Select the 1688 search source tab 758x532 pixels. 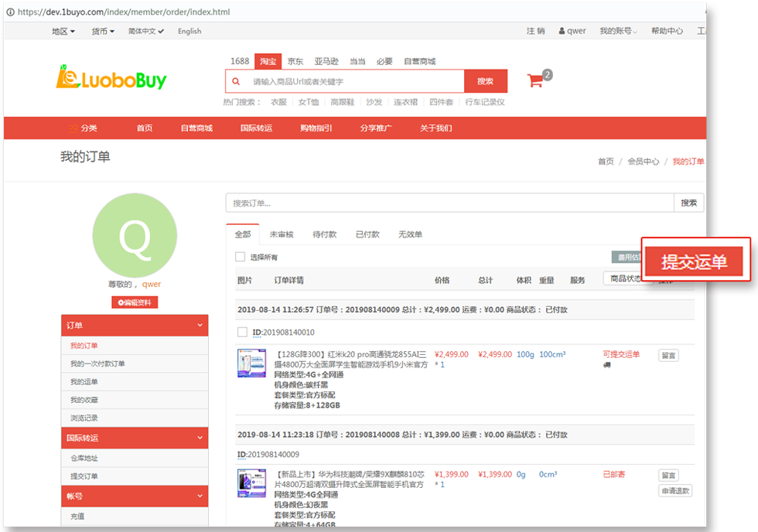(x=240, y=61)
